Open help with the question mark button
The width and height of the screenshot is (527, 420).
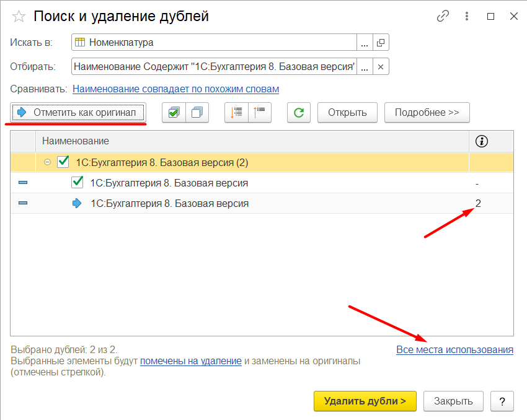(x=502, y=401)
